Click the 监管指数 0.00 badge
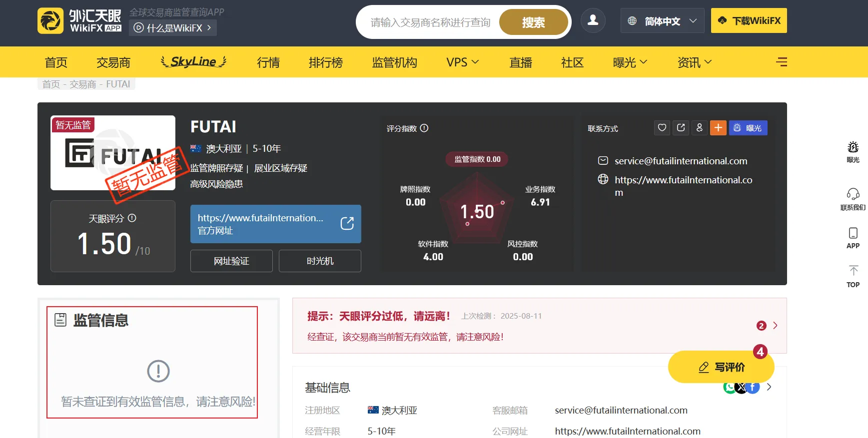The image size is (868, 438). point(477,159)
